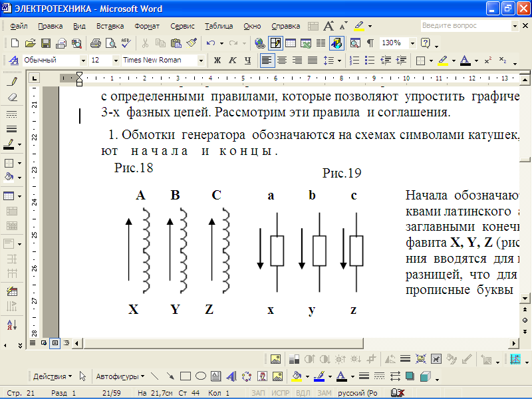Apply the yellow highlight color

click(x=442, y=61)
